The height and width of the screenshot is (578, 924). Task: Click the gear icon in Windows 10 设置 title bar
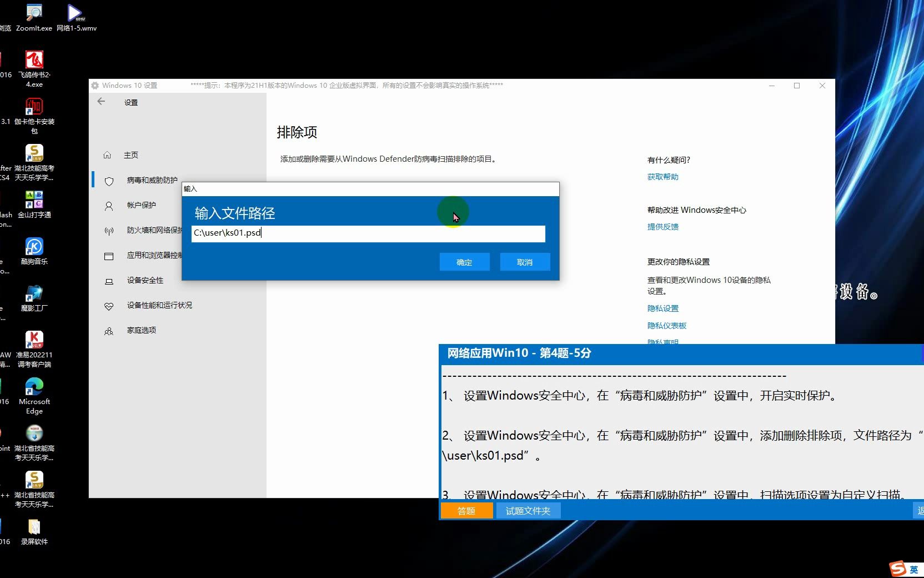[x=95, y=86]
